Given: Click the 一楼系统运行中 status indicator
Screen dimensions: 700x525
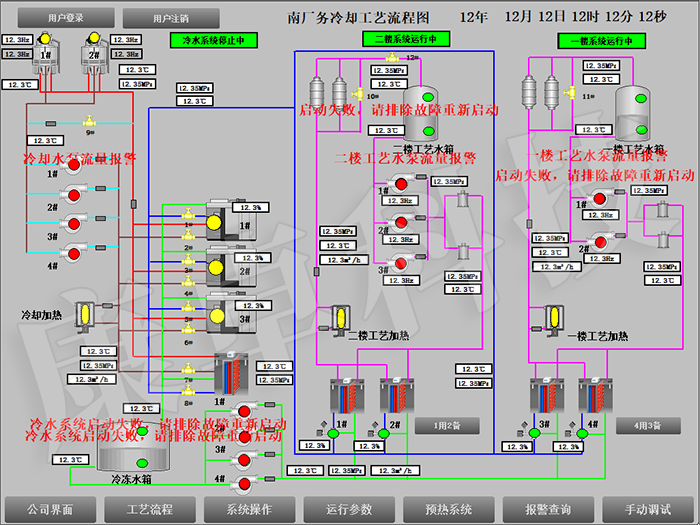Looking at the screenshot, I should (x=601, y=41).
